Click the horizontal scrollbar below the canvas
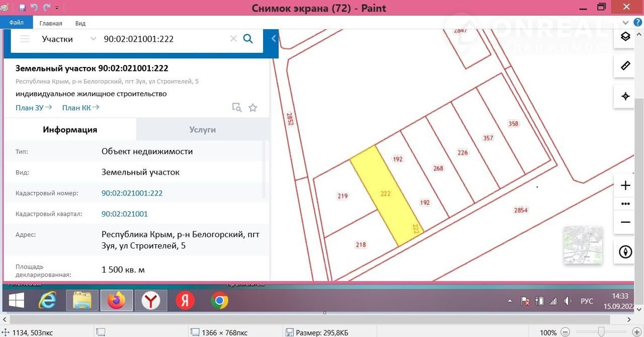Screen dimensions: 644x337 tap(322, 319)
